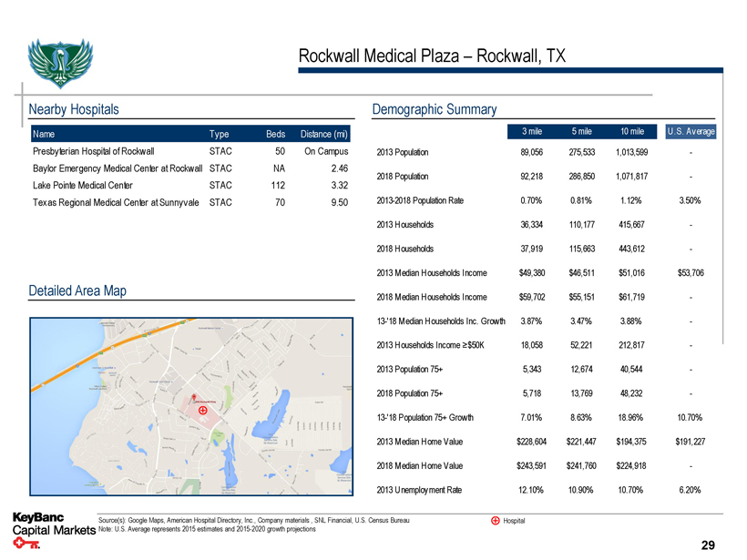Select the Demographic Summary heading
The image size is (747, 560).
[435, 110]
